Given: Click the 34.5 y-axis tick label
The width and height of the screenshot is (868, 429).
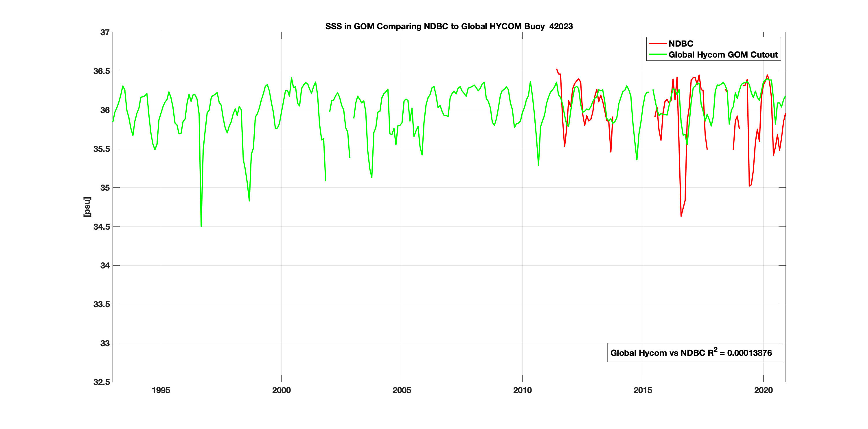Looking at the screenshot, I should tap(102, 227).
